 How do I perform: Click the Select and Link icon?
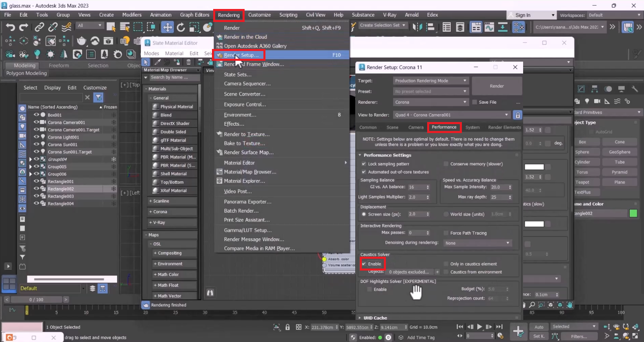click(39, 27)
